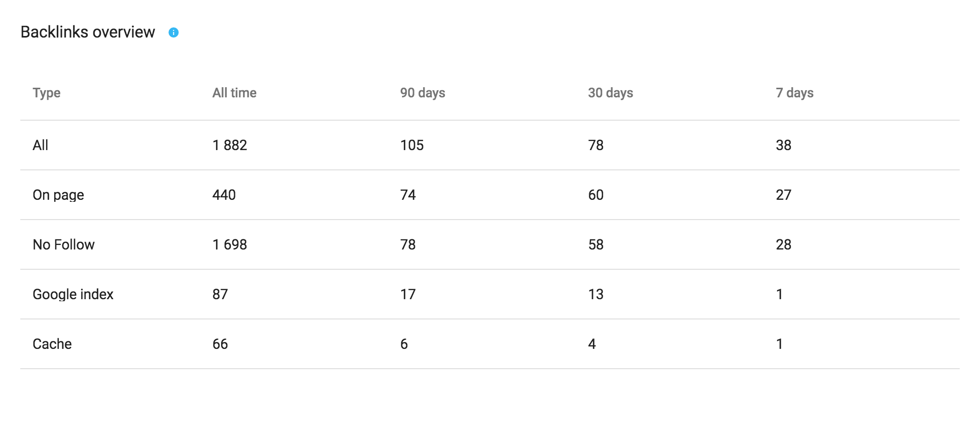Click the 87 Google index all-time value
980x428 pixels.
(220, 294)
